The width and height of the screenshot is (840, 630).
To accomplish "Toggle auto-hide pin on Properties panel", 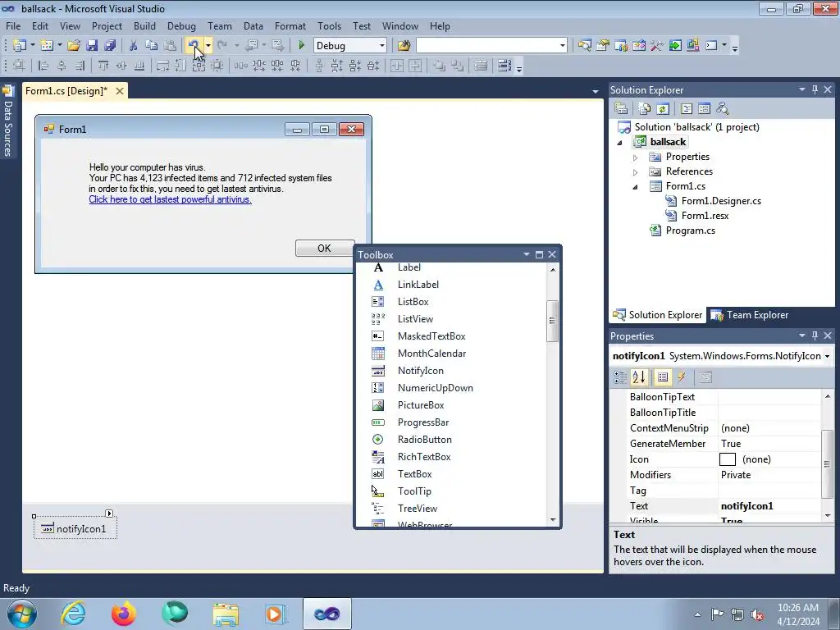I will click(815, 336).
